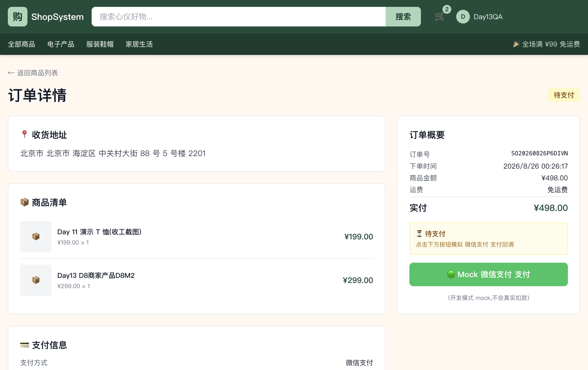
Task: Click the order time 2026/8/26 00:26:17
Action: (x=536, y=166)
